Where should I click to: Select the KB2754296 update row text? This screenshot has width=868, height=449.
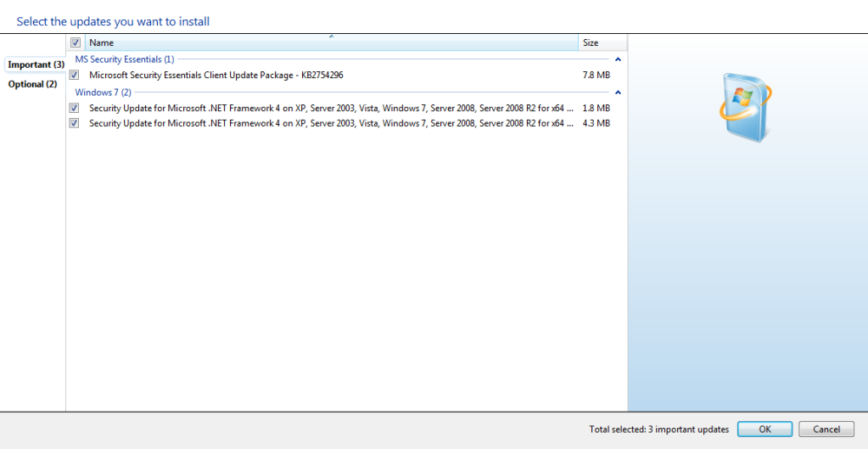click(216, 75)
